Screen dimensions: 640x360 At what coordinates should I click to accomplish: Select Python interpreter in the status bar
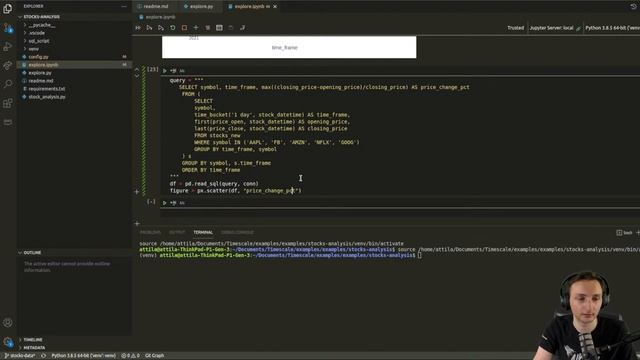[x=83, y=356]
